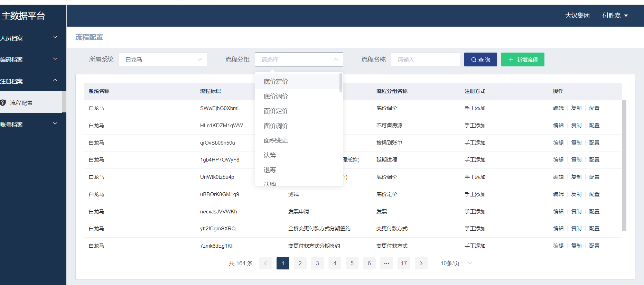Edit the necxJsJVVWKh row
This screenshot has width=644, height=285.
click(x=558, y=212)
